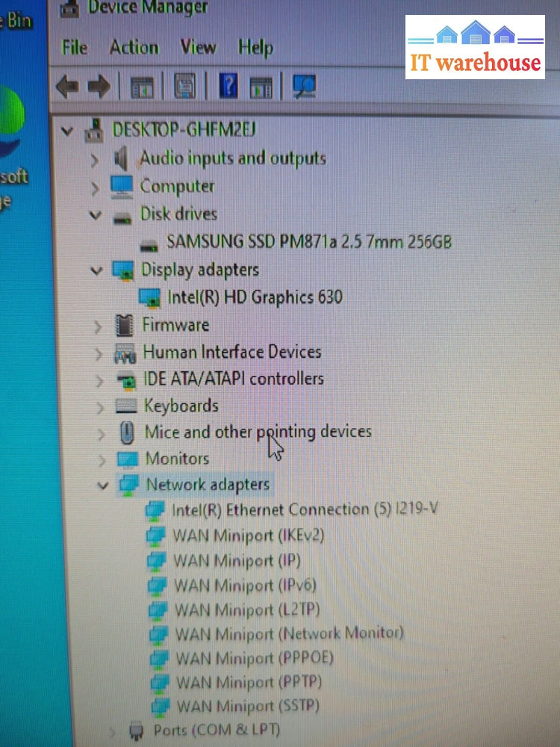Viewport: 560px width, 747px height.
Task: Collapse the Network adapters category
Action: click(102, 486)
